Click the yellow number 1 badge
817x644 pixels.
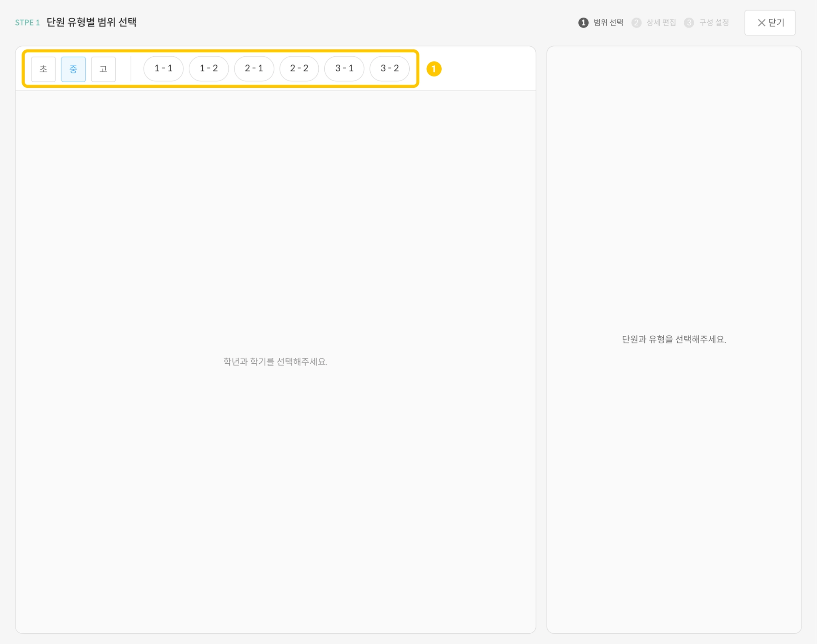tap(434, 69)
